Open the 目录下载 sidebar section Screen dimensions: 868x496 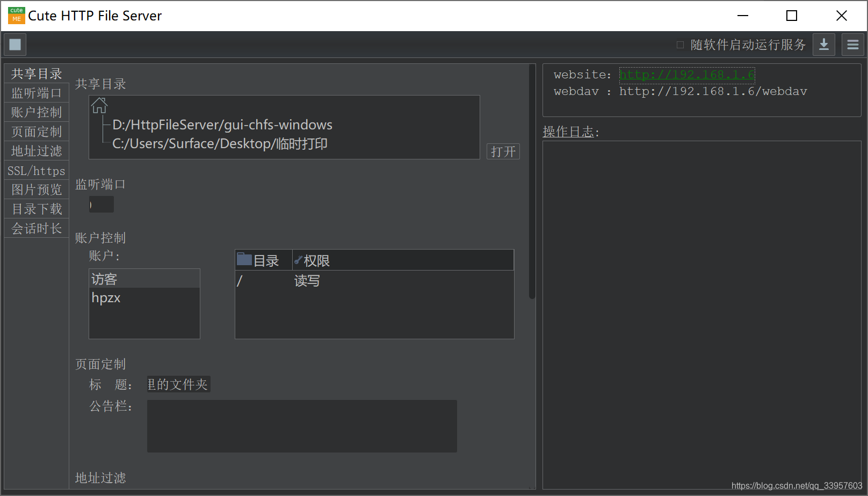coord(36,208)
